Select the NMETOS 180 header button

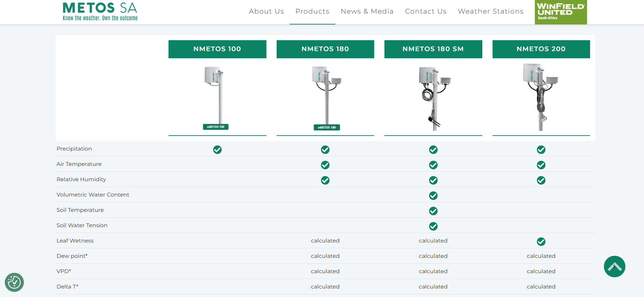(x=325, y=49)
